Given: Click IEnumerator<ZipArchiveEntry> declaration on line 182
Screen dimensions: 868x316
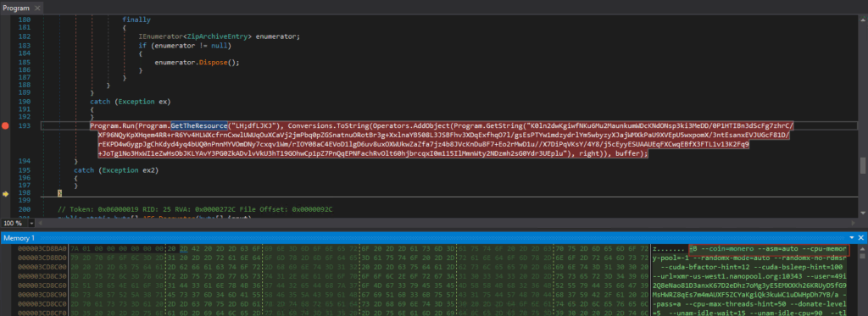Looking at the screenshot, I should (220, 36).
